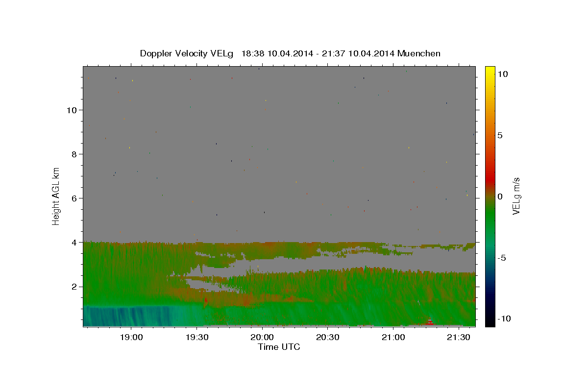The height and width of the screenshot is (392, 588).
Task: Pick the black bottom of the colorbar
Action: point(490,321)
